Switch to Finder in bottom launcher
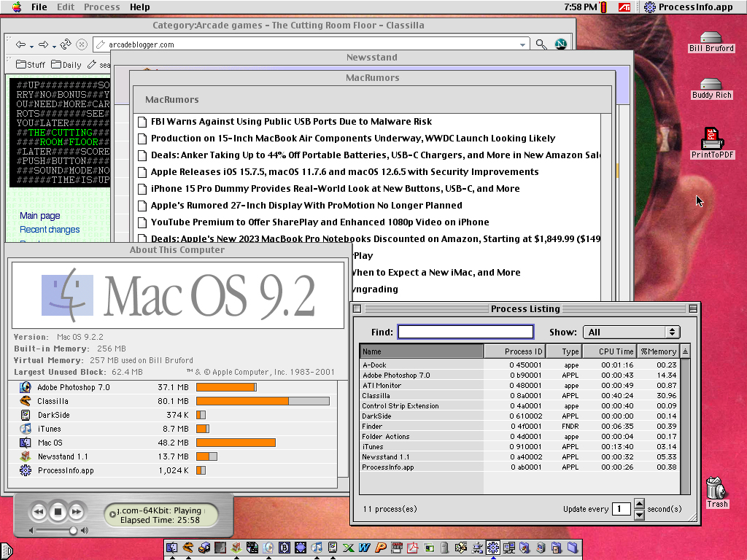This screenshot has height=560, width=747. (172, 548)
